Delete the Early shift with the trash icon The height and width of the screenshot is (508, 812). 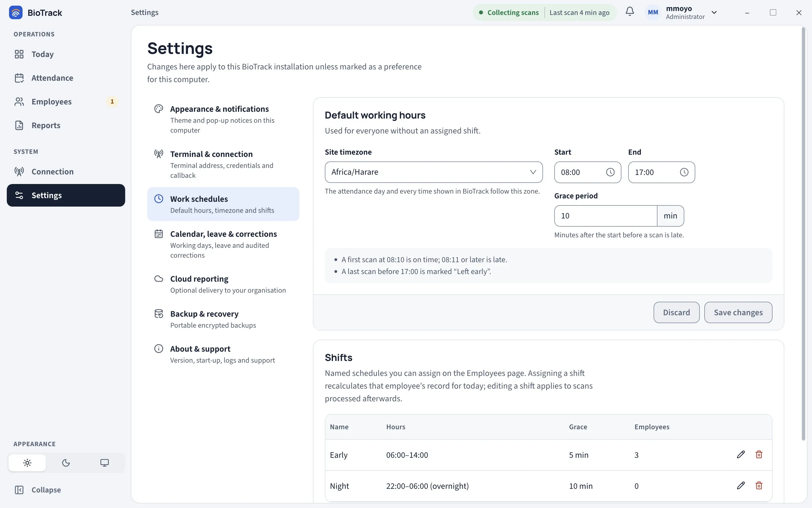pyautogui.click(x=759, y=455)
